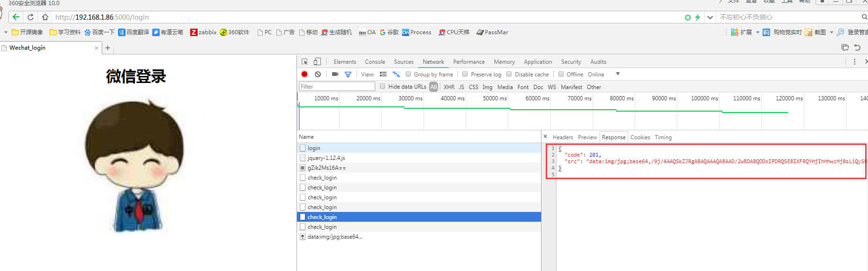
Task: Open the zabbix bookmark
Action: [x=203, y=32]
